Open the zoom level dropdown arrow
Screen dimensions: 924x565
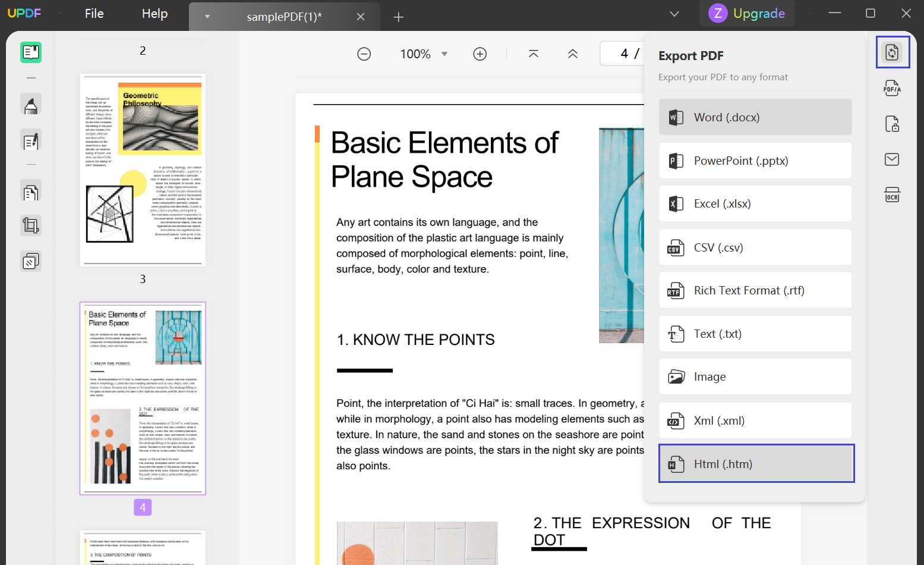point(444,54)
